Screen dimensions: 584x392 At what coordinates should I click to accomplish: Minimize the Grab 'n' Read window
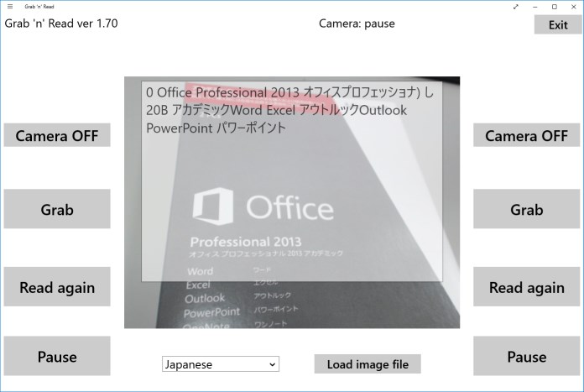(535, 7)
